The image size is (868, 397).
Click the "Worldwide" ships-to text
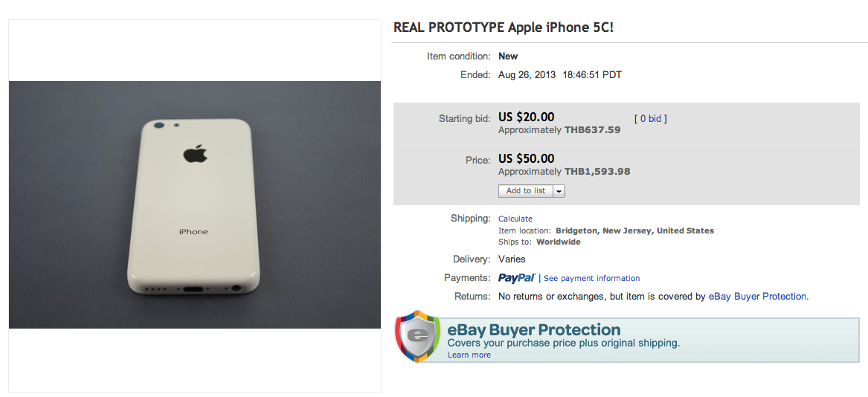tap(557, 242)
